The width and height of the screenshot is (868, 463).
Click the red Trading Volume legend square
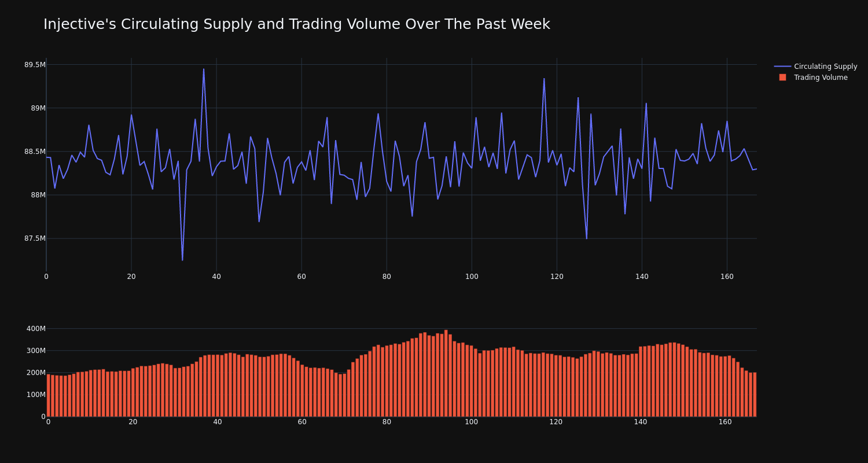pos(782,78)
